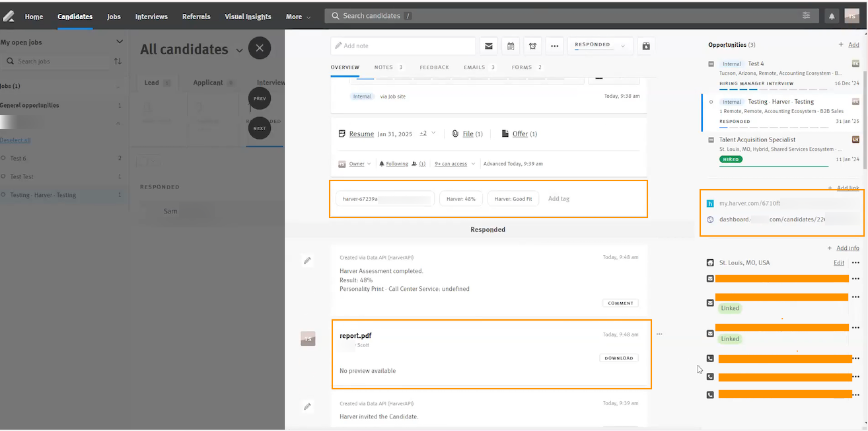Viewport: 868px width, 431px height.
Task: Click the Resume page icon
Action: click(x=342, y=134)
